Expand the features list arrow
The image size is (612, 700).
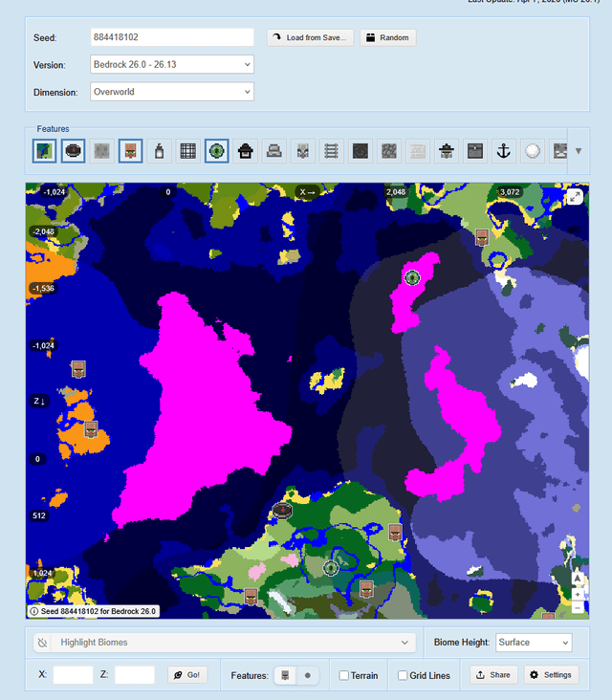coord(578,150)
